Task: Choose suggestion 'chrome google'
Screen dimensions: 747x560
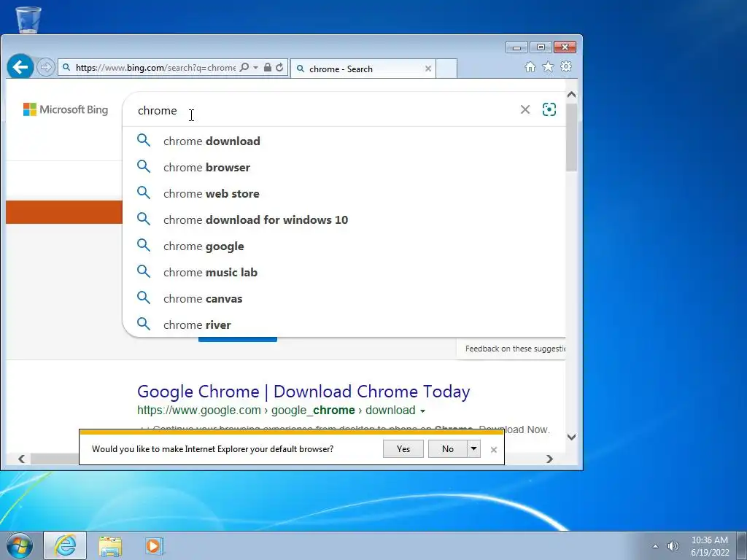Action: (x=344, y=246)
